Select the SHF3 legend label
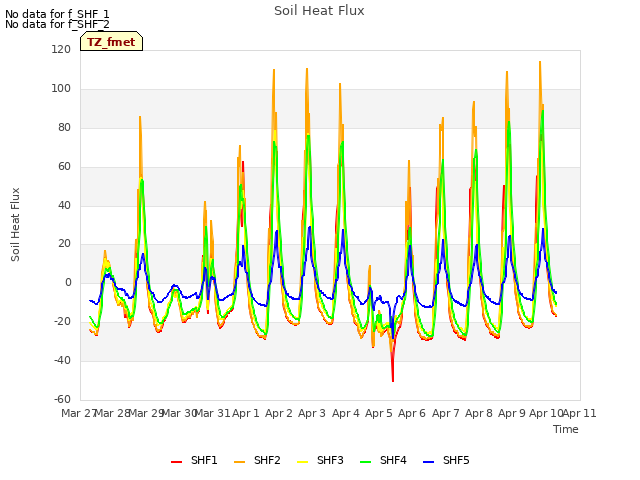Screen dimensions: 640x480 point(330,460)
